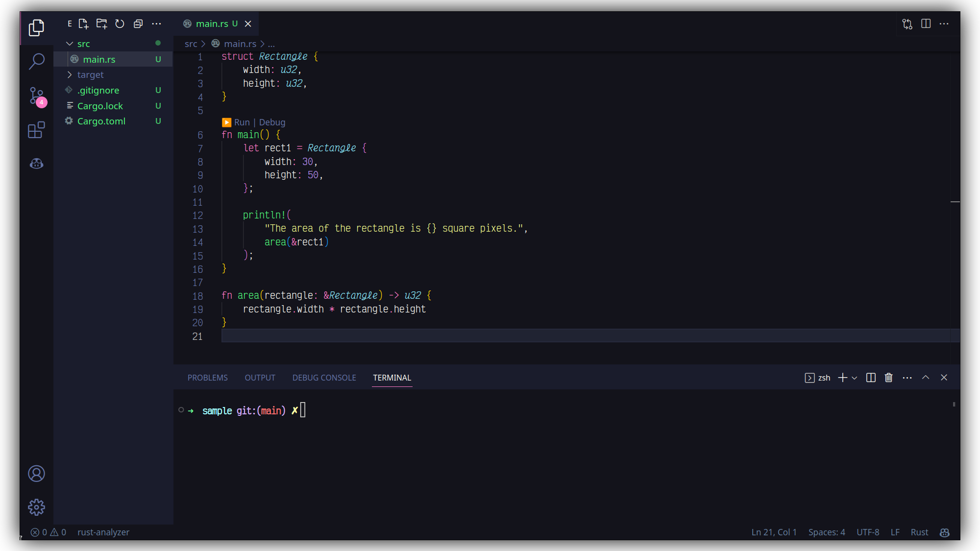Click the Debug code lens link
Viewport: 980px width, 551px height.
tap(272, 122)
